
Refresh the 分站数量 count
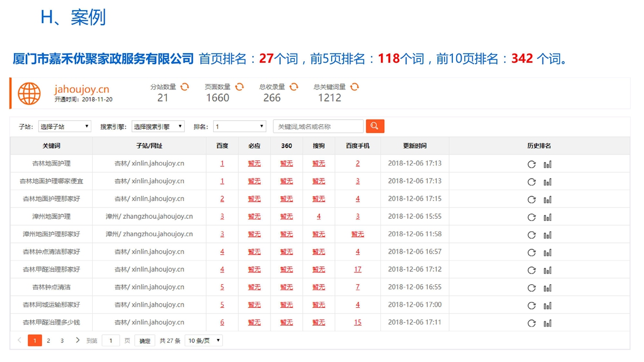[185, 87]
